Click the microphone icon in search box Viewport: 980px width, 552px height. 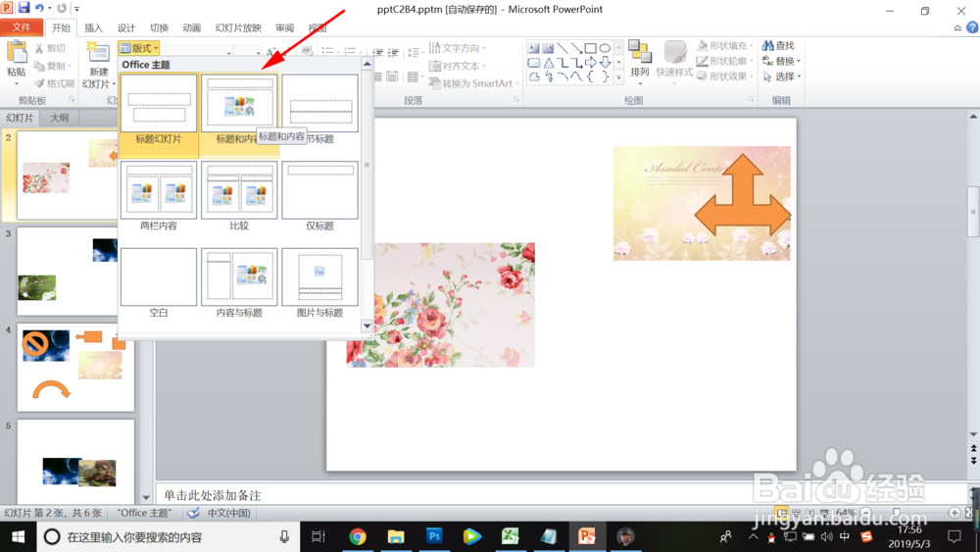[x=284, y=536]
